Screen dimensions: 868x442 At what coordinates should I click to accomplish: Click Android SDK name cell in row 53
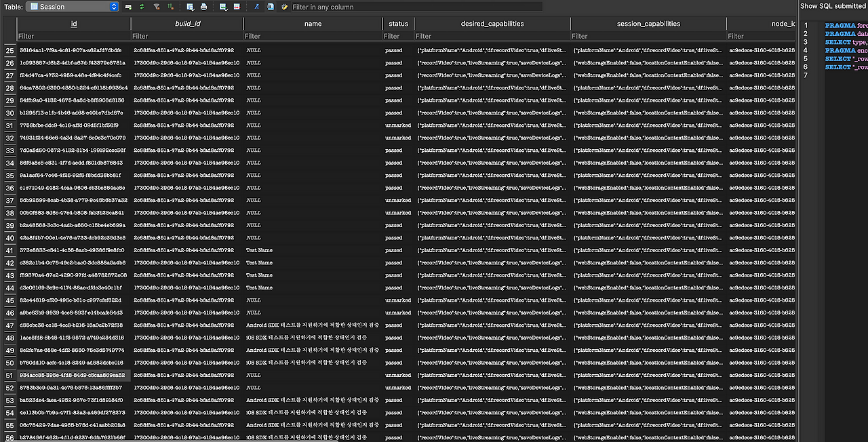pos(313,401)
